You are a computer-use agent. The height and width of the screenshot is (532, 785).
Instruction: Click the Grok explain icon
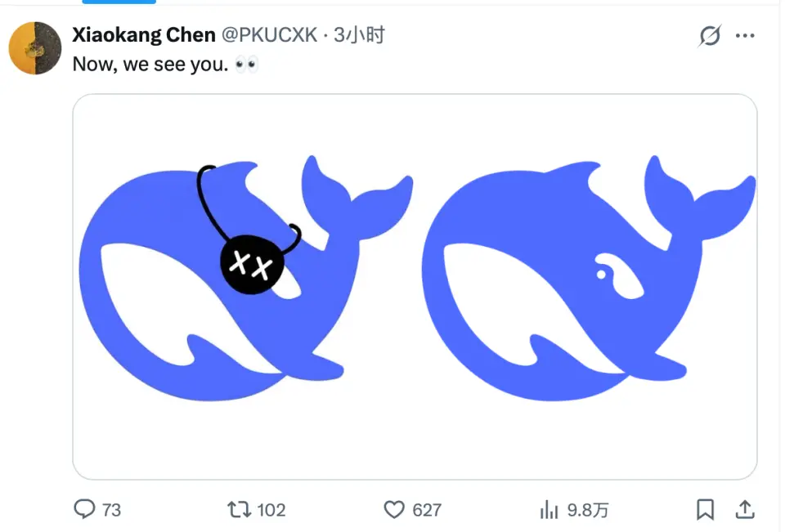pyautogui.click(x=710, y=36)
